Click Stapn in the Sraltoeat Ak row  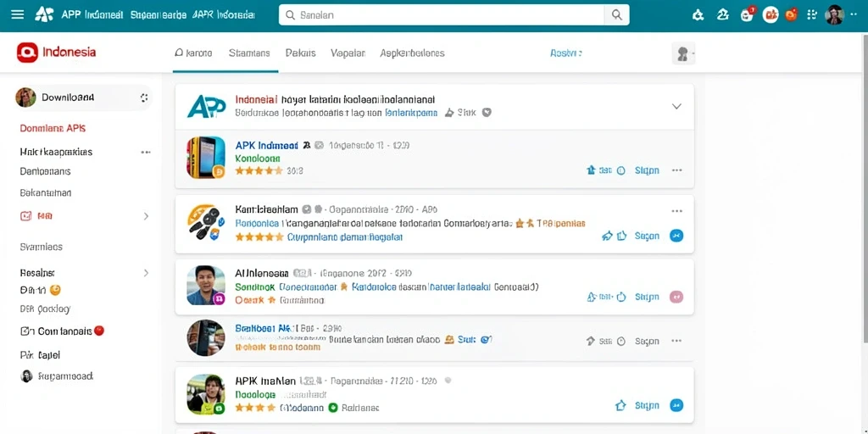click(x=647, y=342)
